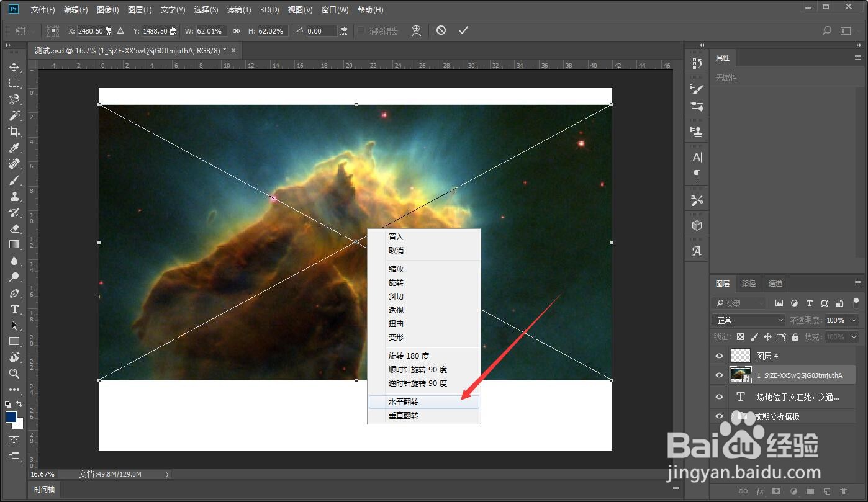The height and width of the screenshot is (502, 868).
Task: Open the 填充 slider dropdown arrow
Action: [854, 337]
